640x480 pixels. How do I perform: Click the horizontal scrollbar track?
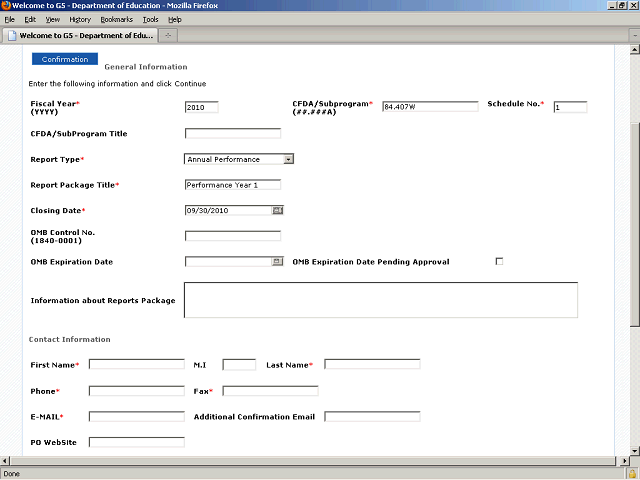click(x=313, y=461)
